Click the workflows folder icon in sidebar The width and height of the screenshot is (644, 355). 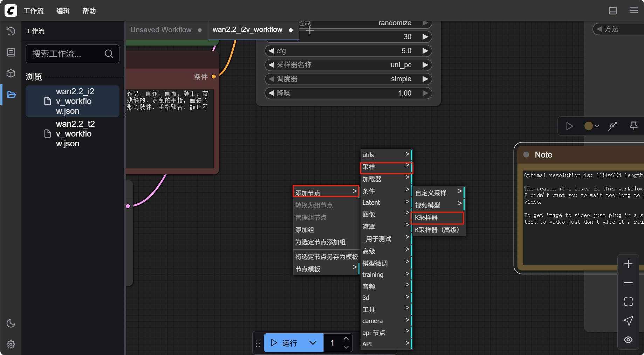[11, 95]
